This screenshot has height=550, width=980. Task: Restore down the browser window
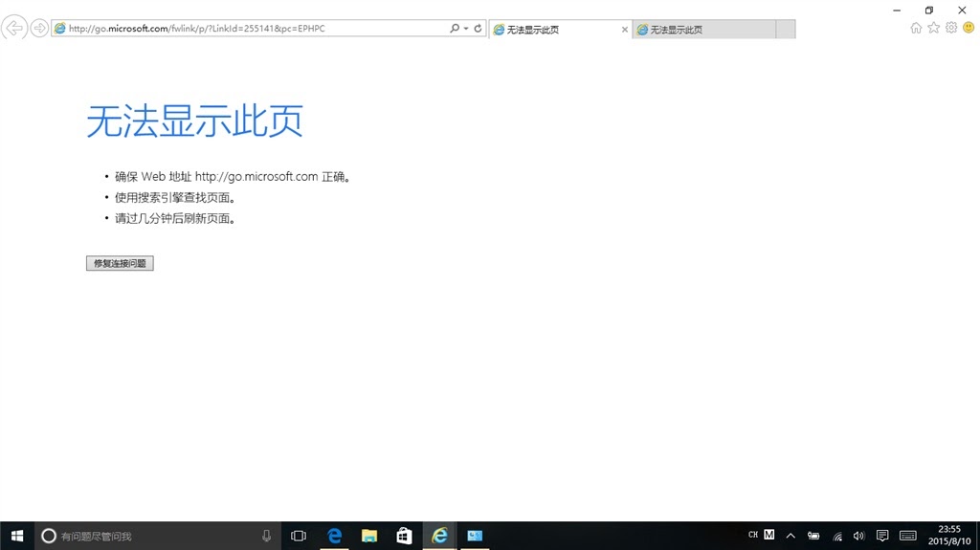coord(929,10)
